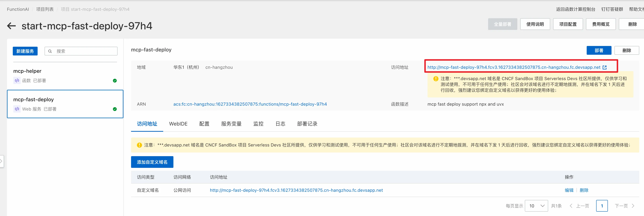The image size is (644, 216).
Task: Open the 日志 logs tab
Action: pos(280,124)
